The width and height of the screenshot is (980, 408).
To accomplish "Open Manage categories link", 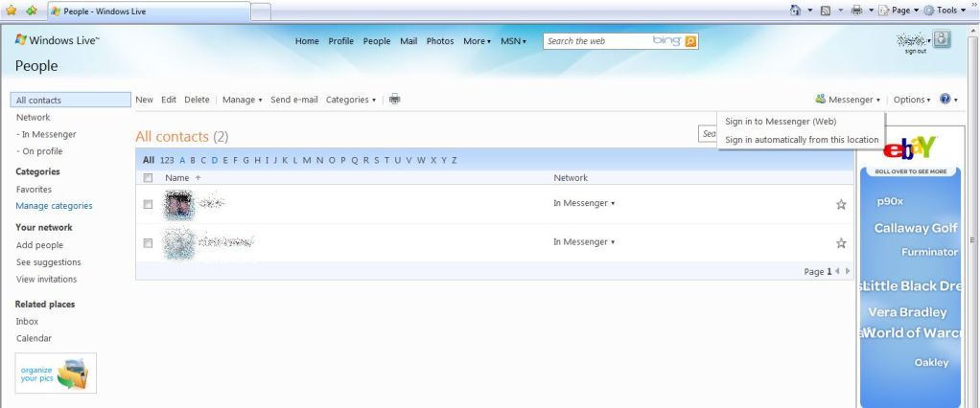I will pyautogui.click(x=54, y=205).
